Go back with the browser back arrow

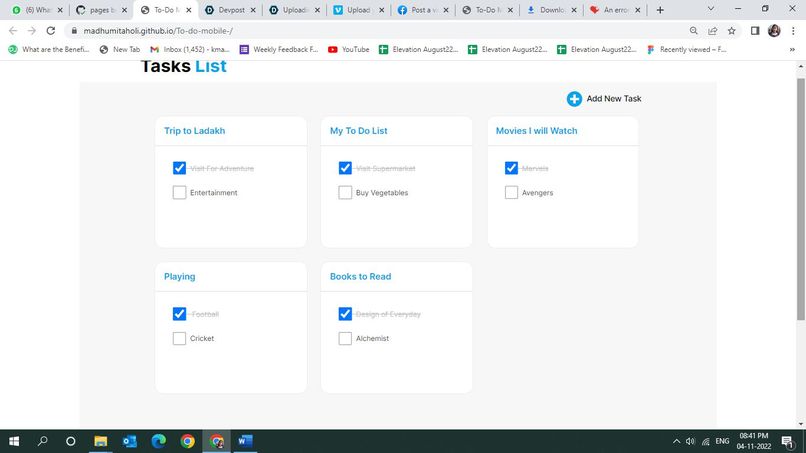tap(13, 31)
